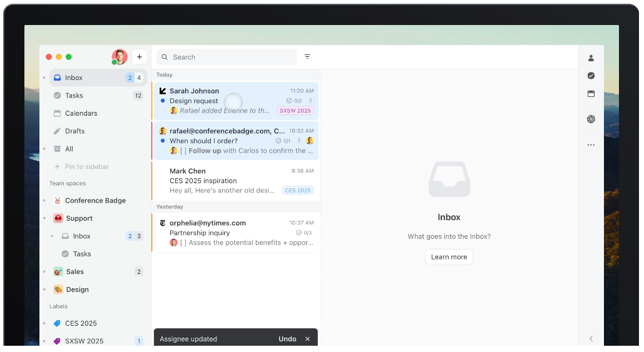Screen dimensions: 644x352
Task: Expand the CES 2025 label
Action: pos(44,323)
